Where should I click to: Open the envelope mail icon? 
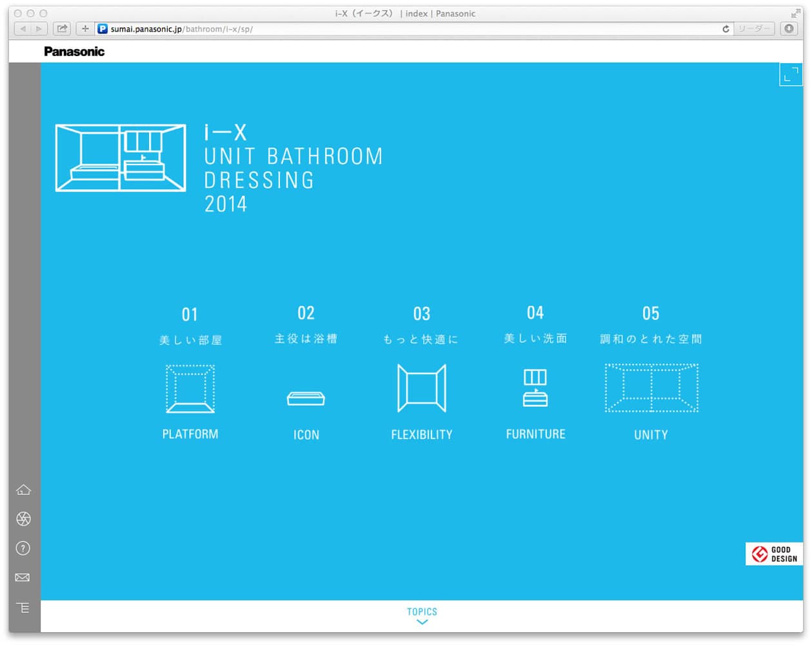(x=23, y=577)
